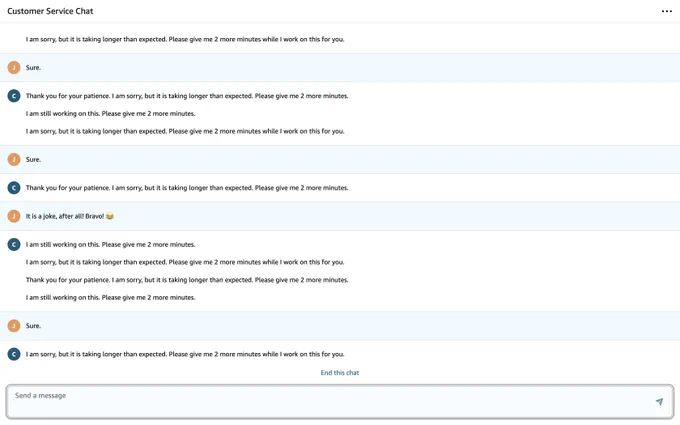
Task: Click the paper-plane send message icon
Action: point(659,402)
